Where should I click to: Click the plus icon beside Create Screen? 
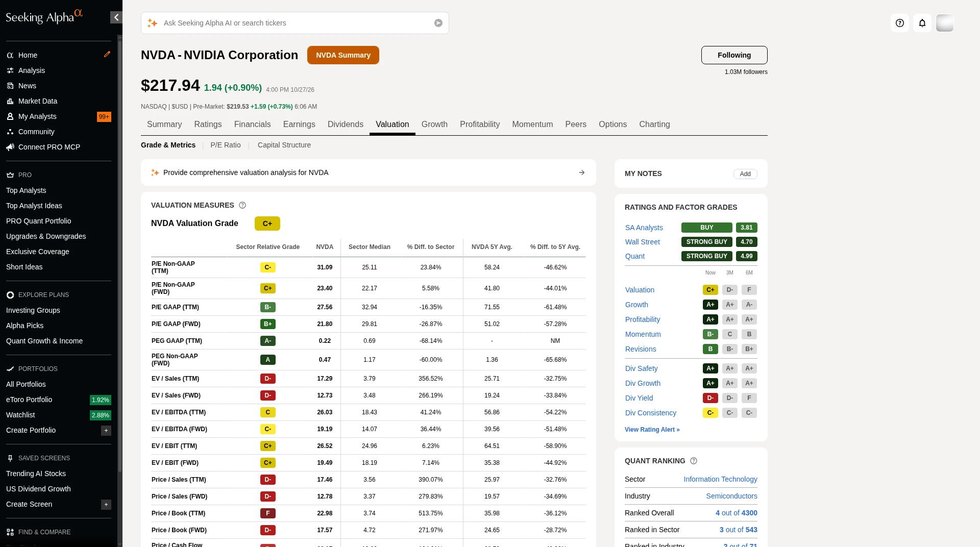[106, 505]
